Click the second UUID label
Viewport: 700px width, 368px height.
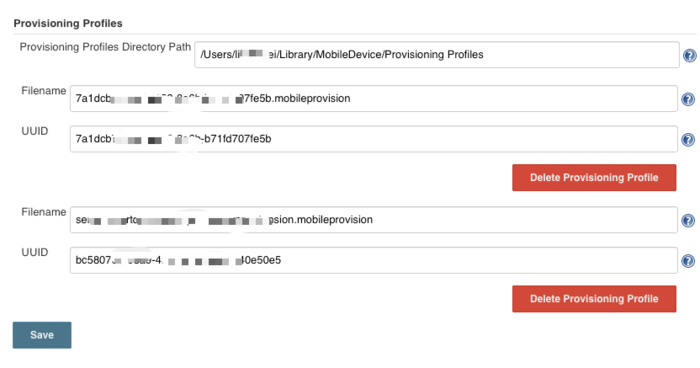[x=35, y=252]
